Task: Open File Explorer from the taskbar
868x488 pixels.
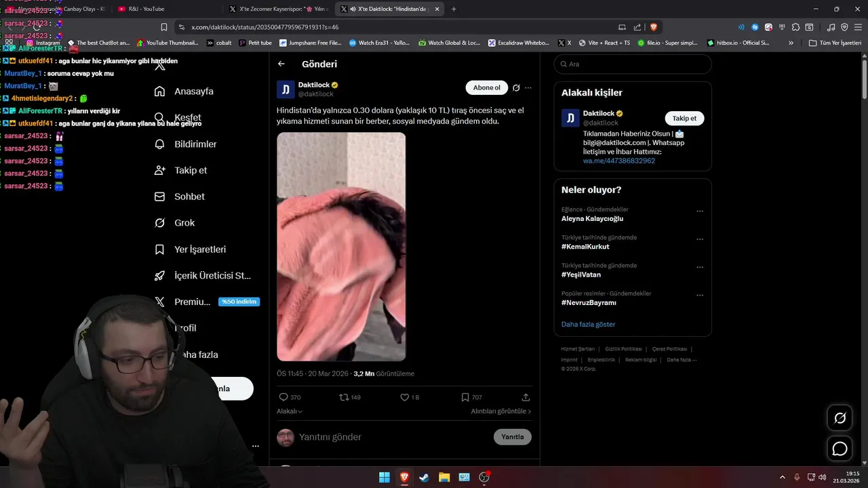Action: [x=444, y=477]
